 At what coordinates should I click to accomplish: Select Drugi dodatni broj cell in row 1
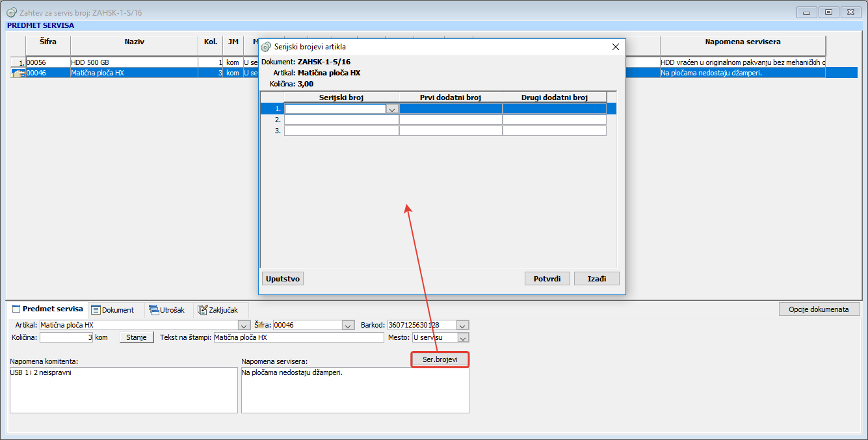(x=555, y=109)
